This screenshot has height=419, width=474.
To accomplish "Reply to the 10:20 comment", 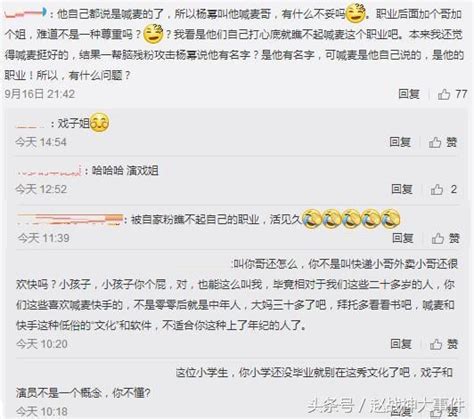I will tap(401, 344).
